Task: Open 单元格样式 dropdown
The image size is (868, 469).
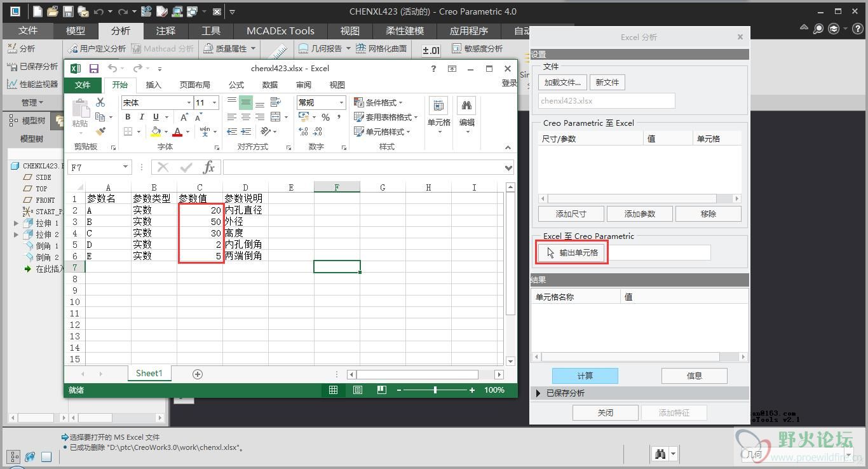Action: tap(382, 132)
